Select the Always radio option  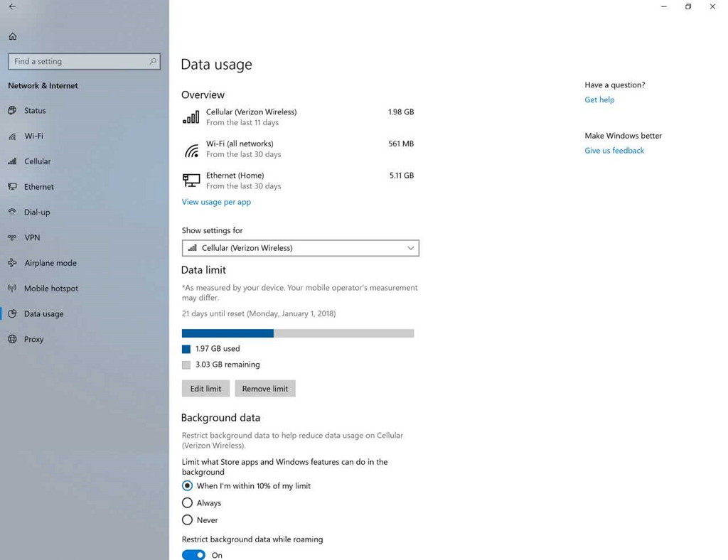click(187, 503)
